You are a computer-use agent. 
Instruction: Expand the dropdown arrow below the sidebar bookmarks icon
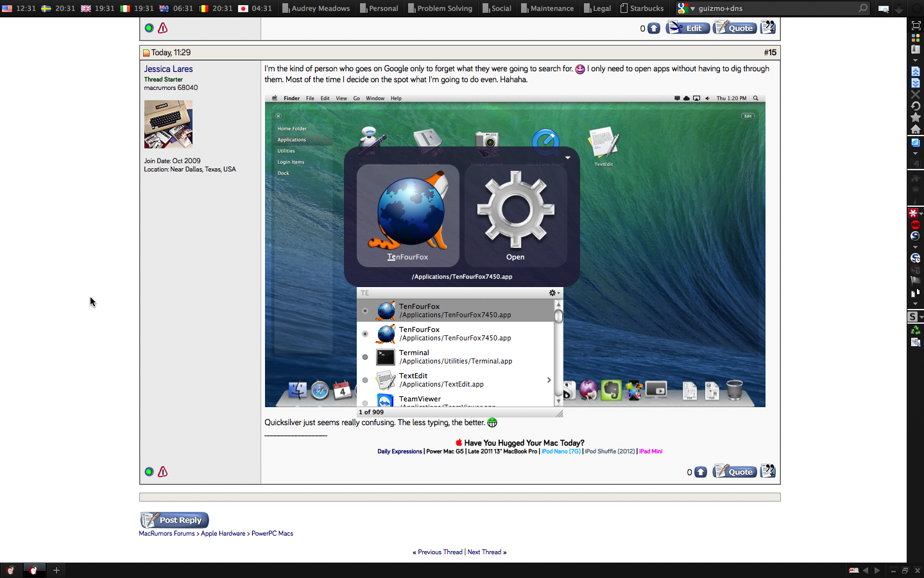point(916,60)
